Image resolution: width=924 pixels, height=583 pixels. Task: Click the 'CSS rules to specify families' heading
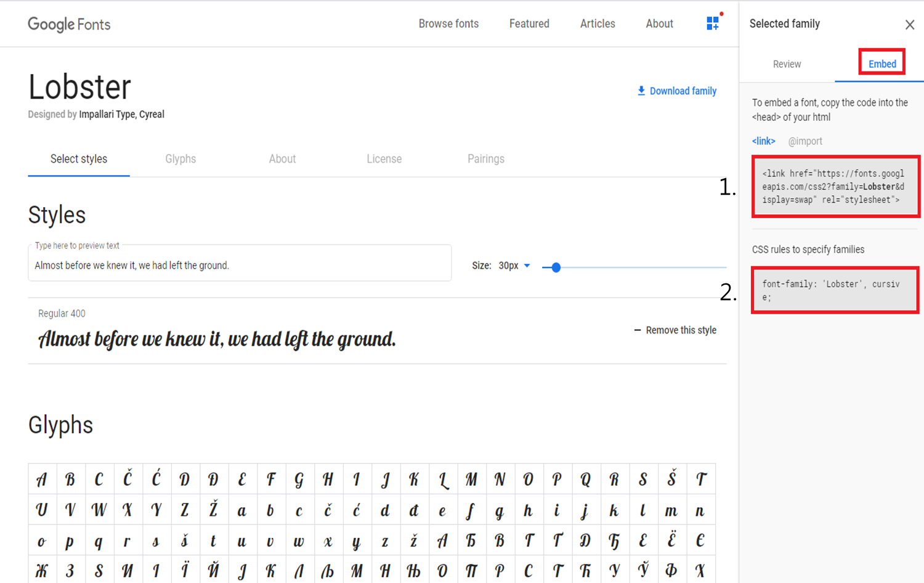[808, 250]
